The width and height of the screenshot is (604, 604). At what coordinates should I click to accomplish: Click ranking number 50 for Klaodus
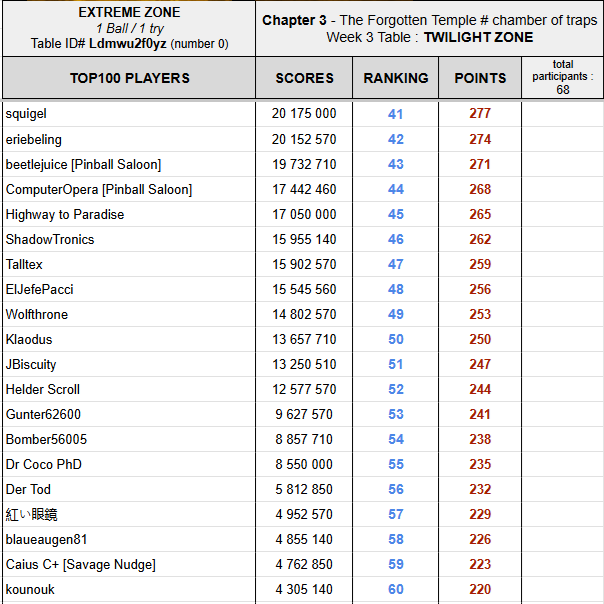pyautogui.click(x=395, y=339)
